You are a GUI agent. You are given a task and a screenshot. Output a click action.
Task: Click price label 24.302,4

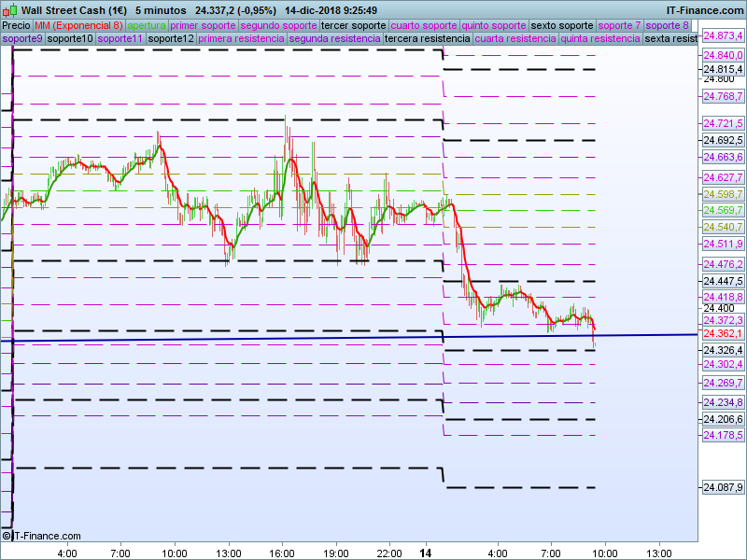723,364
